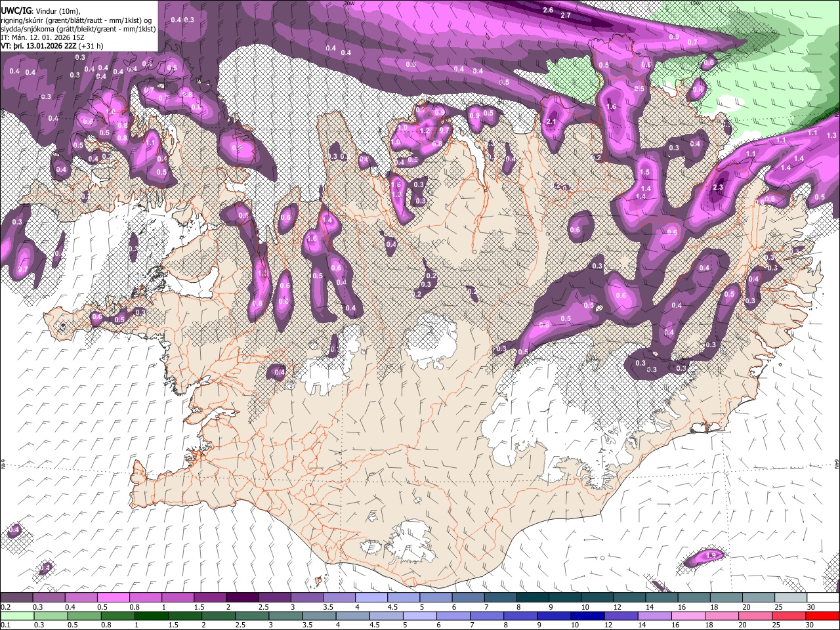Click the UWC/IG title text
840x630 pixels.
(x=16, y=10)
